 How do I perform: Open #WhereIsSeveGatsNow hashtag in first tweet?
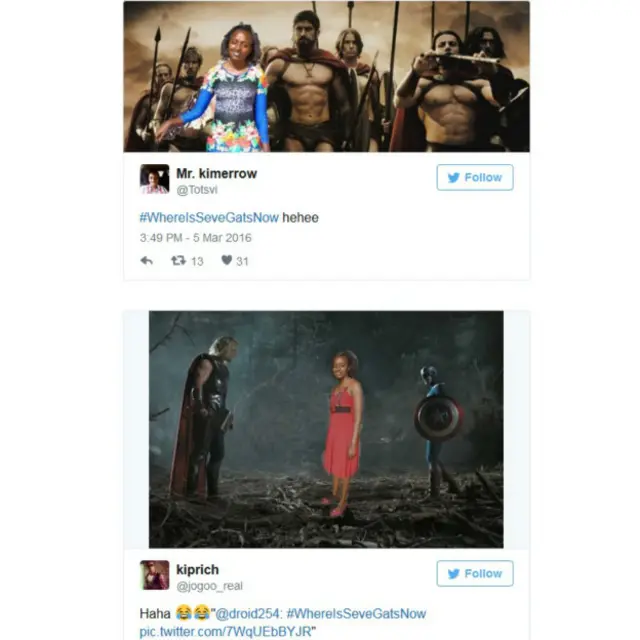coord(209,218)
